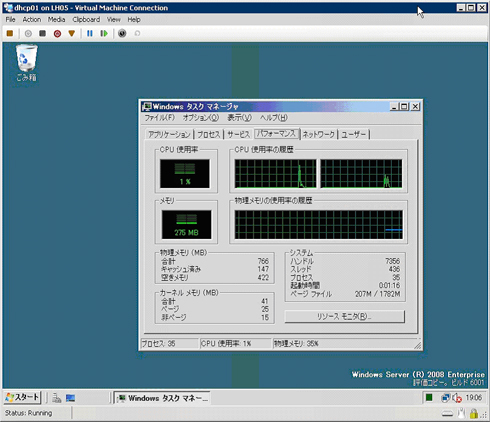Screen dimensions: 490x422
Task: Click the Show Desktop quick launch icon
Action: tap(70, 398)
